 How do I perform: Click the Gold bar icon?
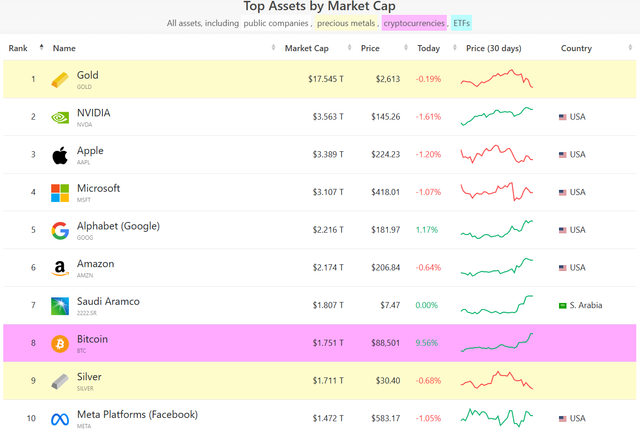60,79
